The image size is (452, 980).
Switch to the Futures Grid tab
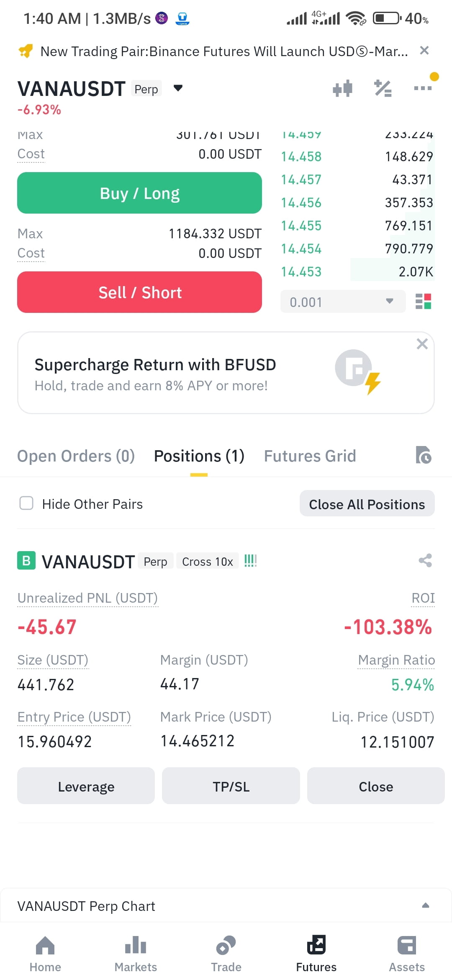310,456
